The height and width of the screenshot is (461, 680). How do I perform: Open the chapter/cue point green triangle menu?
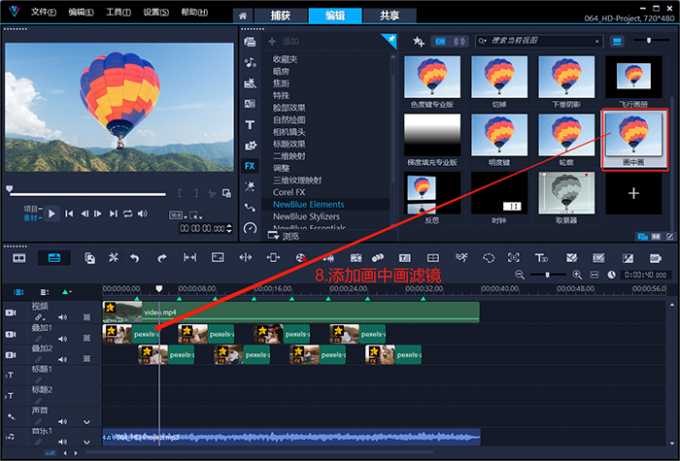(66, 292)
